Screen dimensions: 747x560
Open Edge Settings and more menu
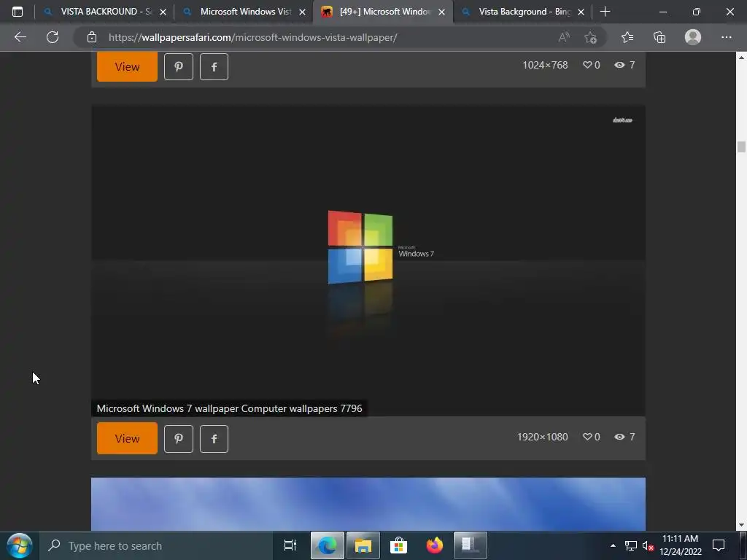pos(726,37)
